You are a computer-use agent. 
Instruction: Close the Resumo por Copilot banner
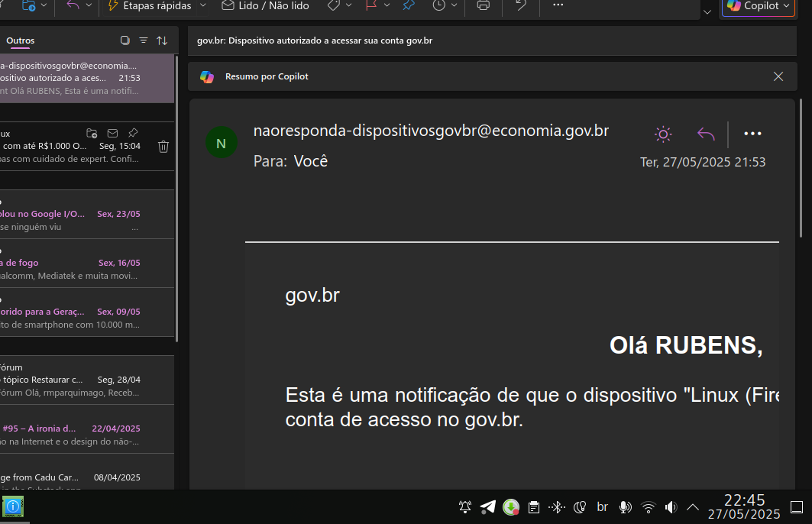(778, 76)
